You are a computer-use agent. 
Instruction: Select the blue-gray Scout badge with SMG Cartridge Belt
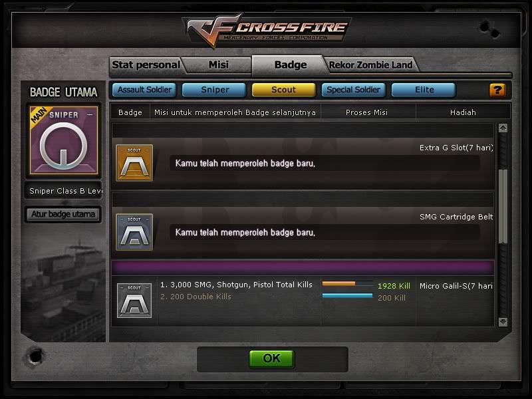click(x=134, y=232)
